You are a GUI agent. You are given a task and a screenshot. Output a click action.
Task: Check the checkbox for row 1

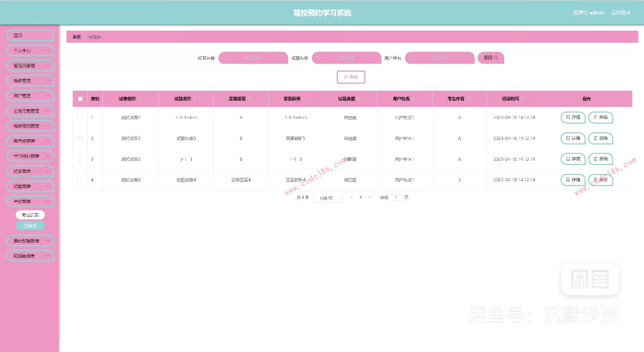(x=79, y=118)
